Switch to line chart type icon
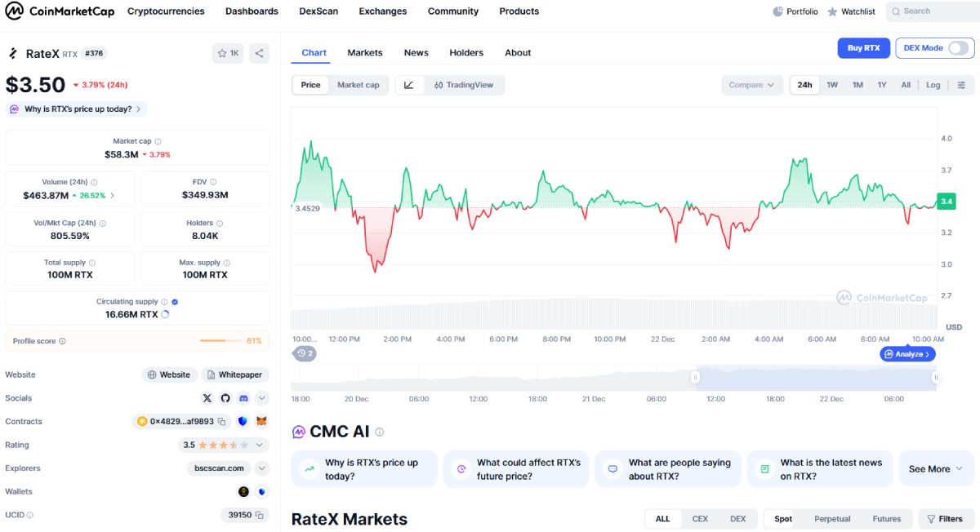Image resolution: width=980 pixels, height=532 pixels. coord(409,85)
